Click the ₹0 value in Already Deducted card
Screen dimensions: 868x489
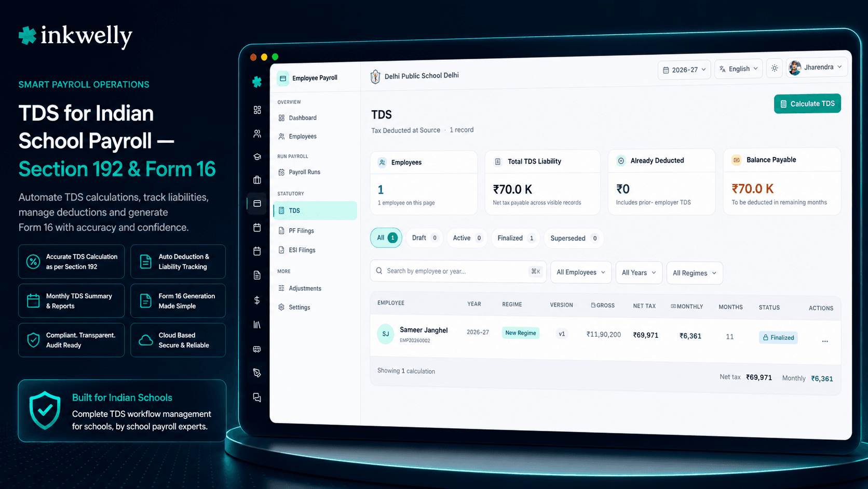pyautogui.click(x=623, y=189)
